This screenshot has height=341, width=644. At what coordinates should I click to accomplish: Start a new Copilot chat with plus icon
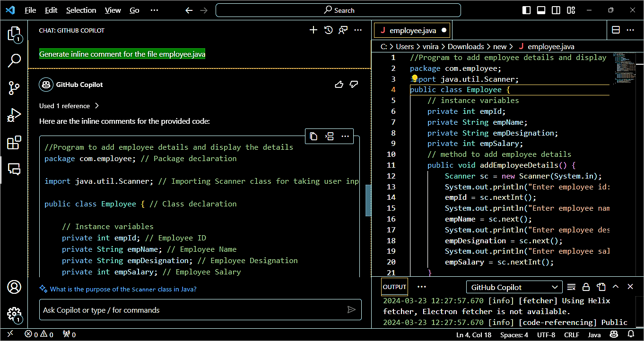click(313, 30)
